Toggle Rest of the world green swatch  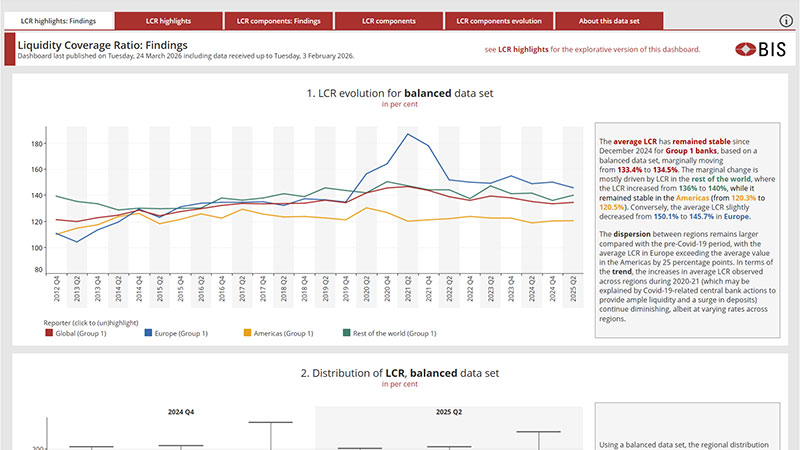click(x=346, y=333)
